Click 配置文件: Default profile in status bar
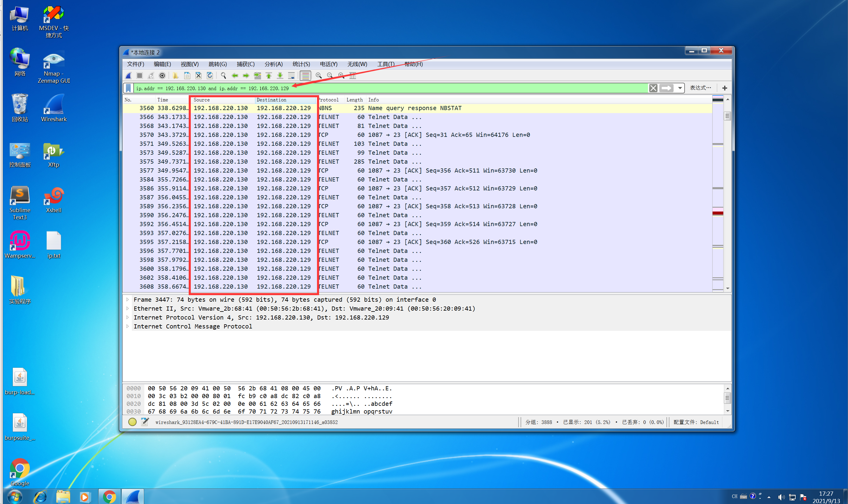Viewport: 848px width, 504px height. [x=696, y=422]
